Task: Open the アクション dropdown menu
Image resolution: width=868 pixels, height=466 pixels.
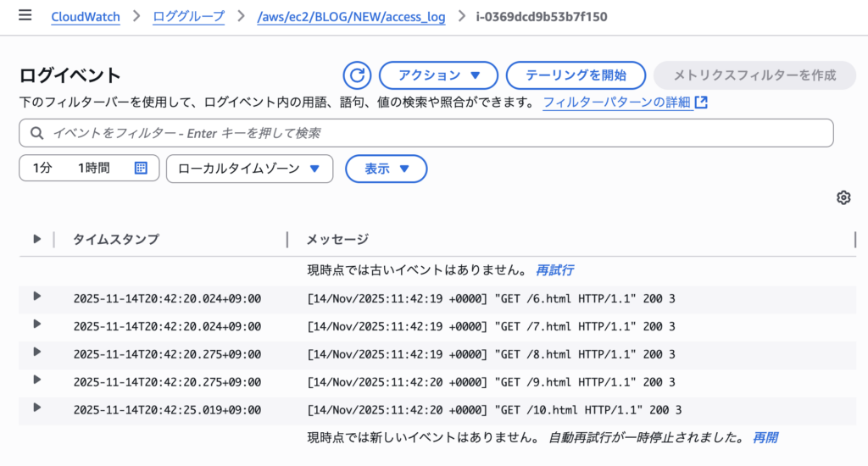Action: [439, 75]
